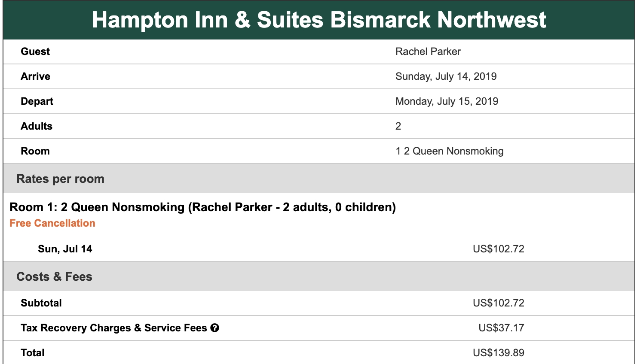Click the help question mark icon
Viewport: 637px width, 364px height.
[215, 328]
